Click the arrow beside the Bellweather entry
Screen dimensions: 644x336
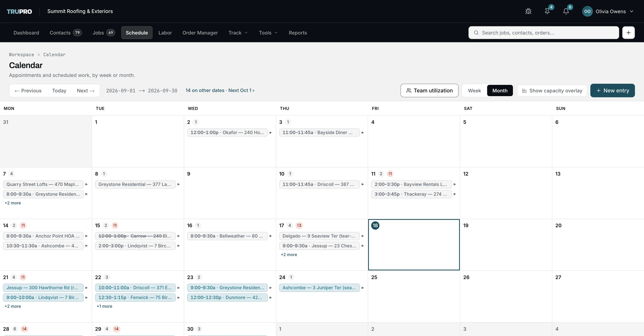pyautogui.click(x=270, y=236)
